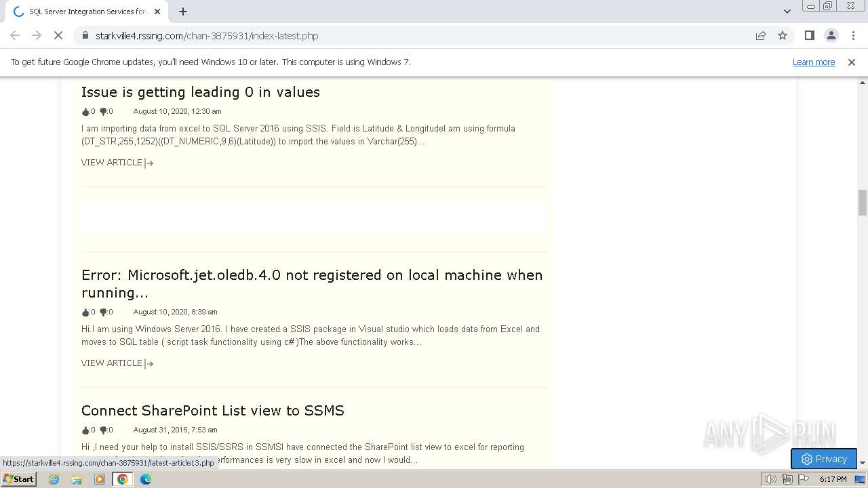The height and width of the screenshot is (488, 868).
Task: Close the SQL Server Integration Services tab
Action: (x=157, y=12)
